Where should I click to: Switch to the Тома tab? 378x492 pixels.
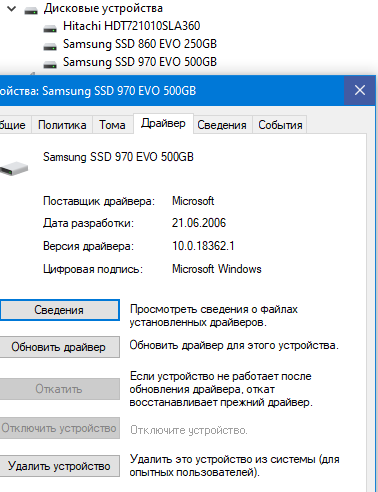112,125
